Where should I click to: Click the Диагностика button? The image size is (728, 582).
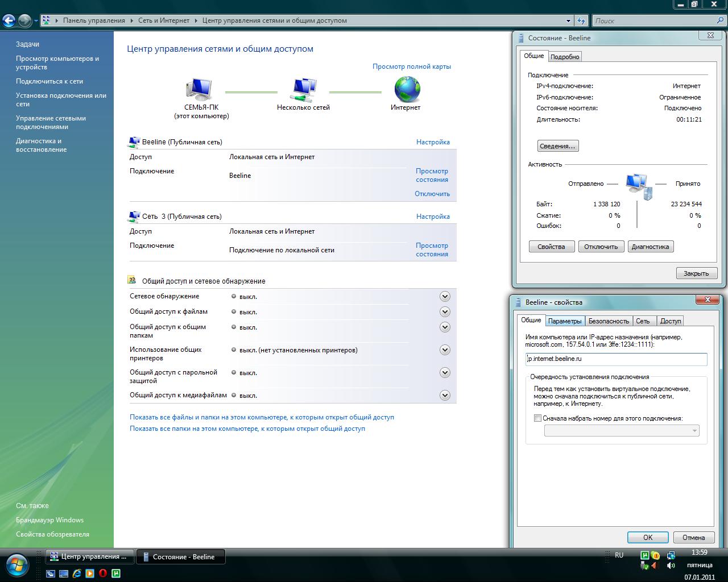650,247
